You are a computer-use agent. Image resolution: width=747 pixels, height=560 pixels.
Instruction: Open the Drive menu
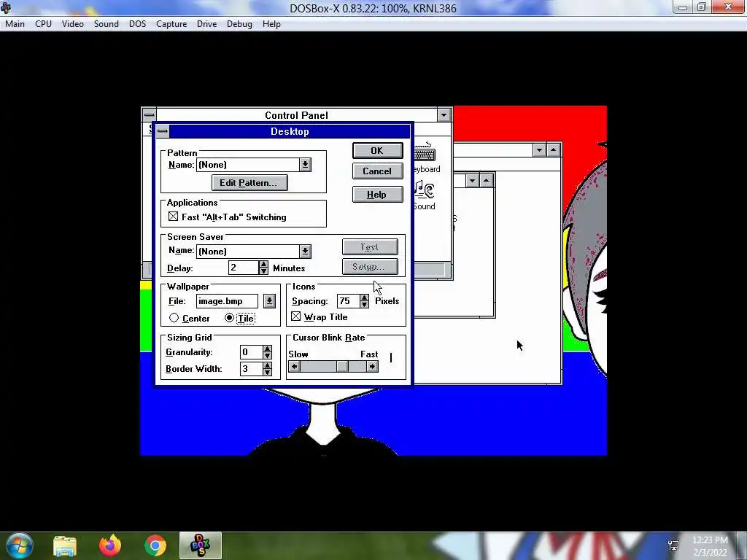[206, 24]
